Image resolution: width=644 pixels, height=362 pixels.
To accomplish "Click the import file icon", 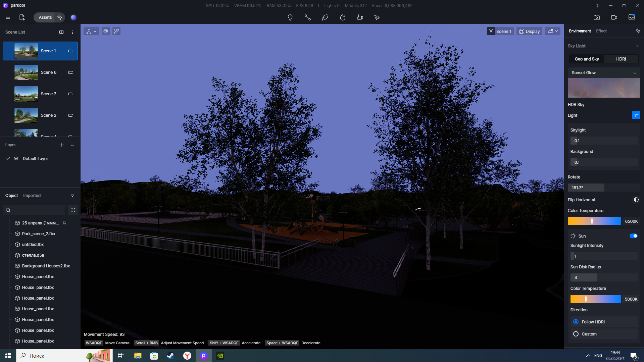I will tap(22, 17).
